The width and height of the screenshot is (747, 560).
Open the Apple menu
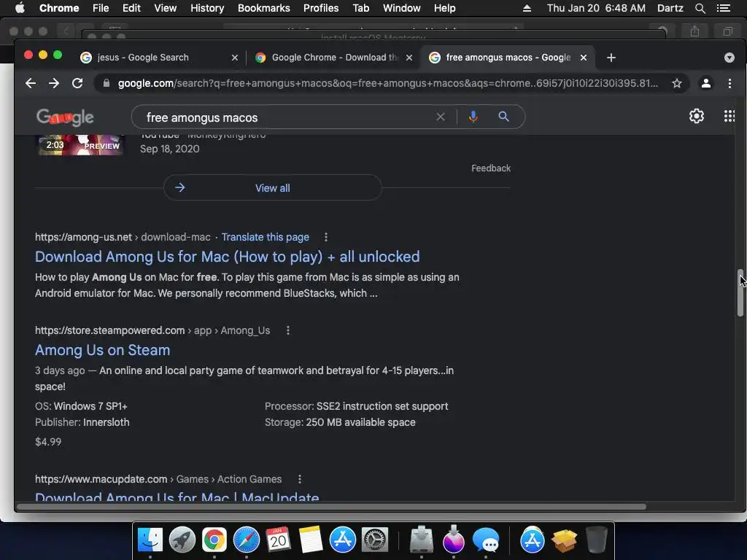coord(20,8)
